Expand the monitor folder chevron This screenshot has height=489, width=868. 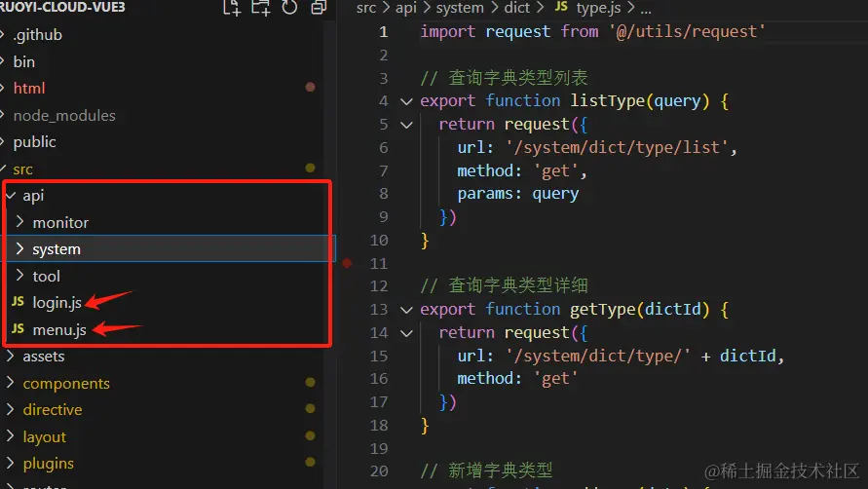pos(19,221)
